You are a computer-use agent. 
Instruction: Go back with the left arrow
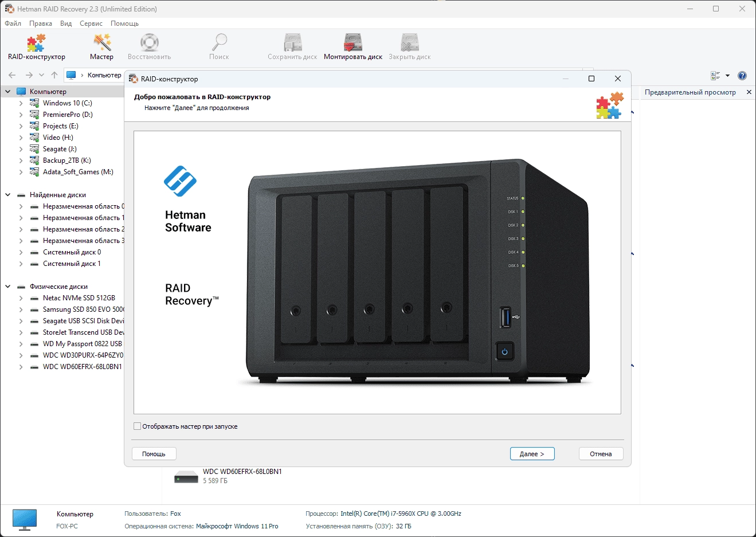[x=12, y=75]
